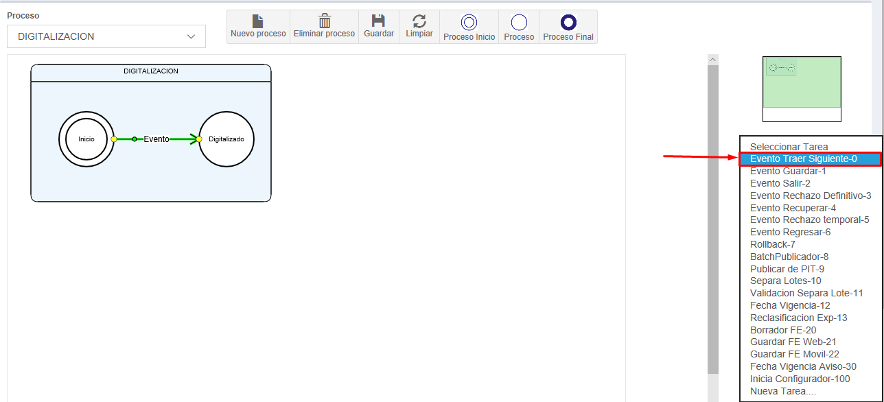Click the DIGITALIZACION container title bar
Image resolution: width=884 pixels, height=402 pixels.
tap(151, 72)
